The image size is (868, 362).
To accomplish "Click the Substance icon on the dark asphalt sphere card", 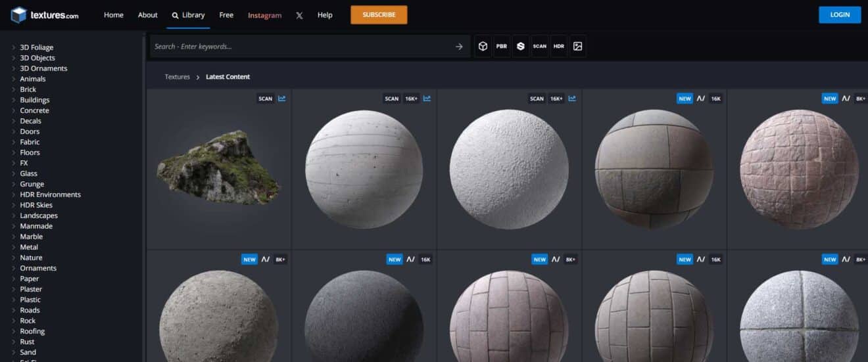I will tap(410, 260).
